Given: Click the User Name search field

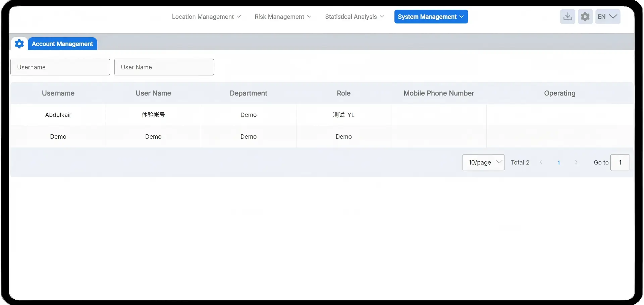Looking at the screenshot, I should click(164, 67).
